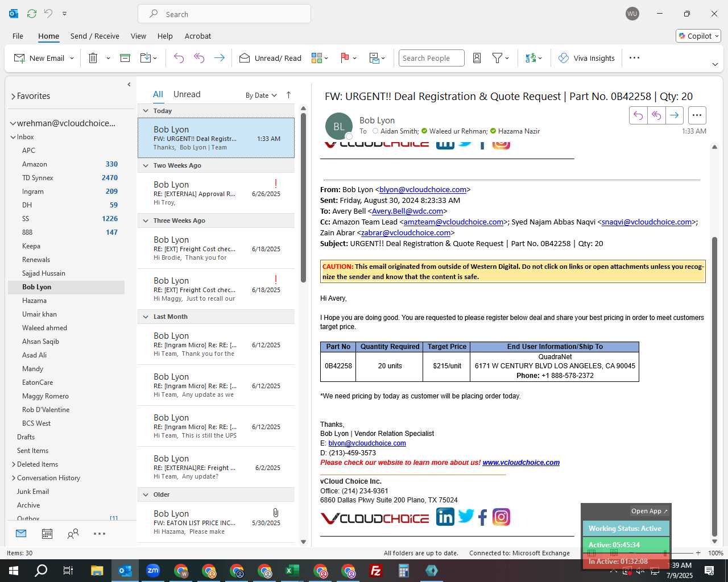Collapse the folder pane arrow
This screenshot has height=582, width=728.
pos(129,84)
